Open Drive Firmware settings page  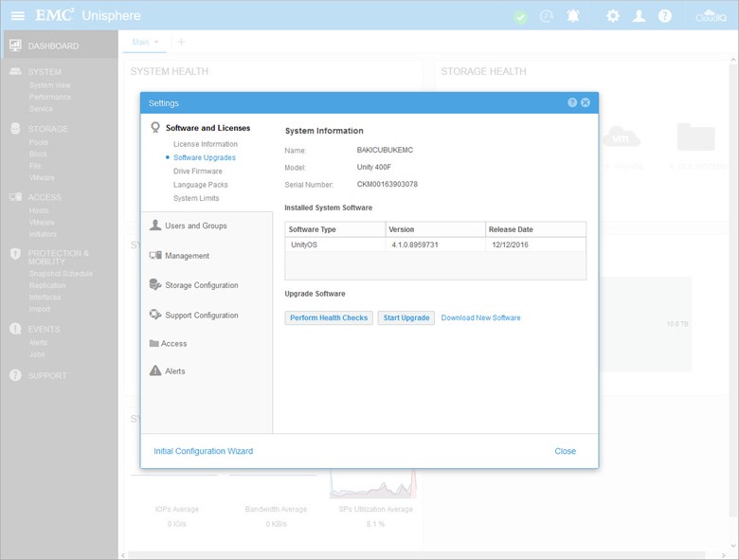pos(197,172)
